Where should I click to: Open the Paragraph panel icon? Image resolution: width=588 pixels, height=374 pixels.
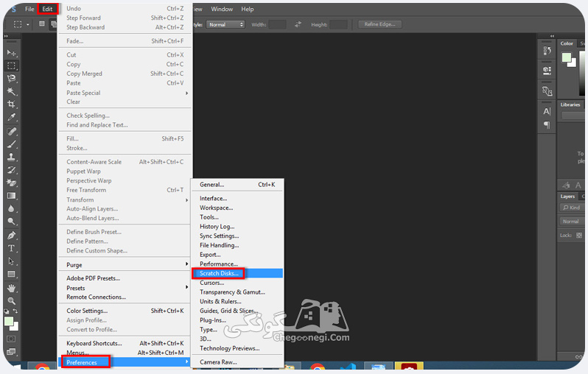[547, 125]
